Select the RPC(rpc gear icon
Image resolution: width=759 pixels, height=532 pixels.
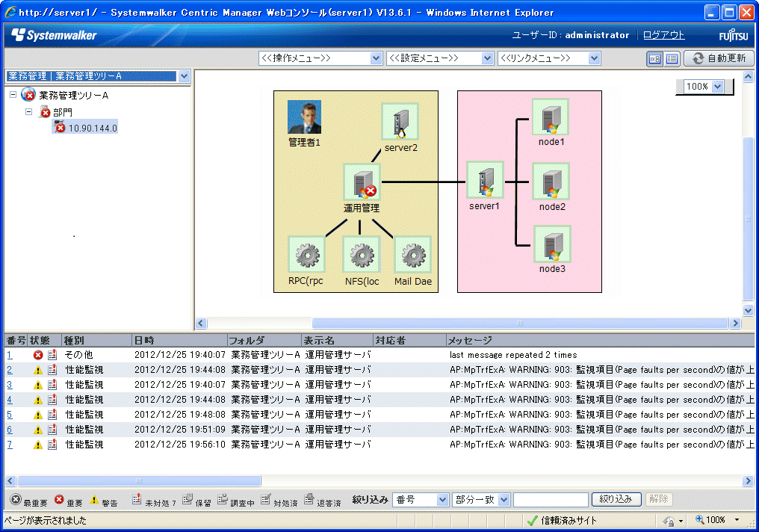click(x=306, y=254)
